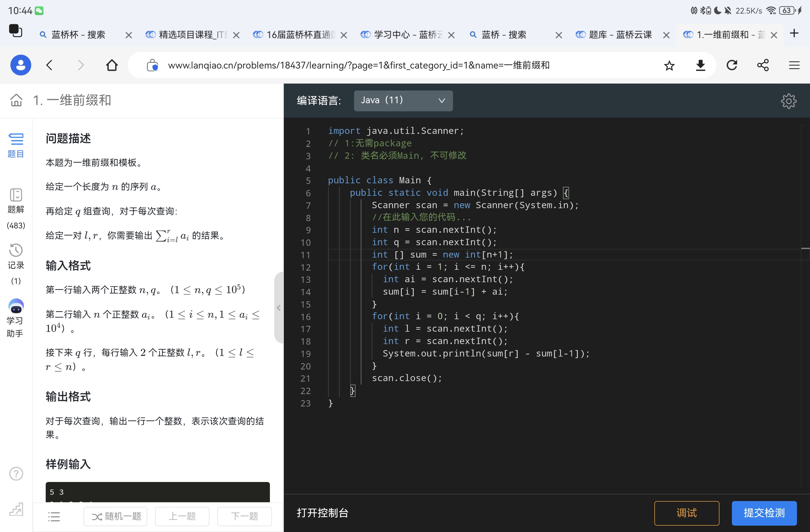Click the 调试 debug button

[686, 513]
